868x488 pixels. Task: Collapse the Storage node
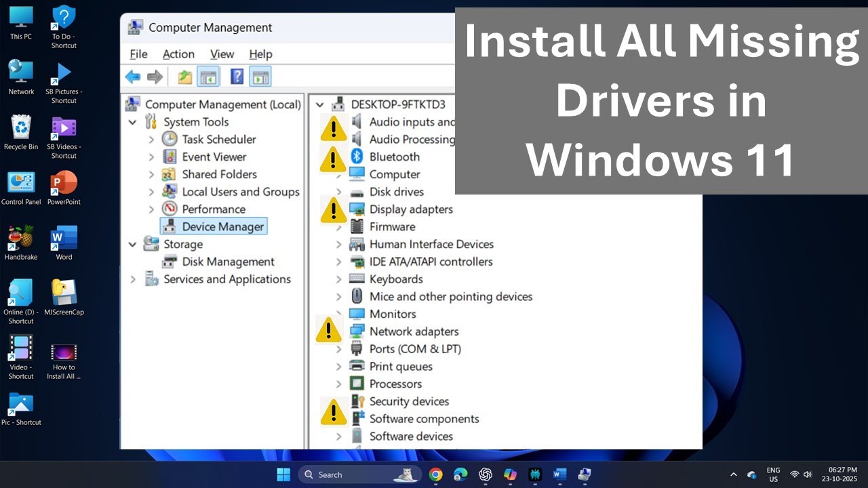point(133,244)
